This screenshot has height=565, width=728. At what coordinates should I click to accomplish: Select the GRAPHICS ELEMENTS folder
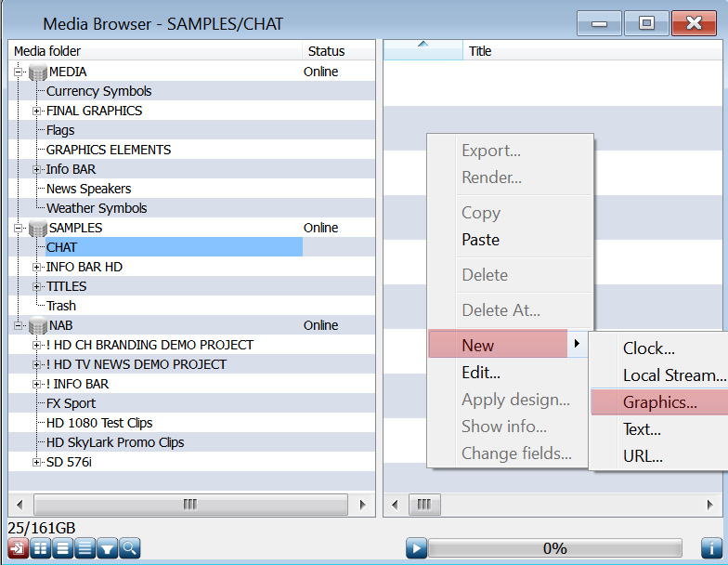pos(109,150)
